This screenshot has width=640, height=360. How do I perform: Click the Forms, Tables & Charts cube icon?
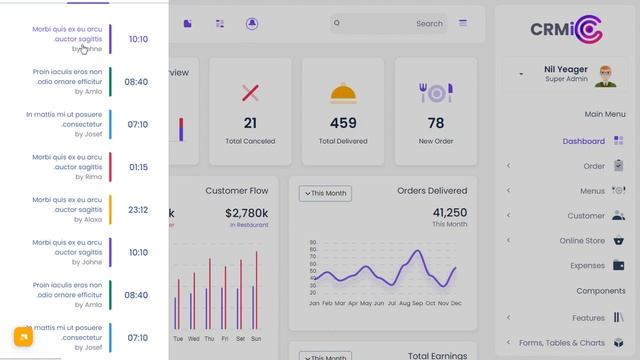click(x=618, y=342)
